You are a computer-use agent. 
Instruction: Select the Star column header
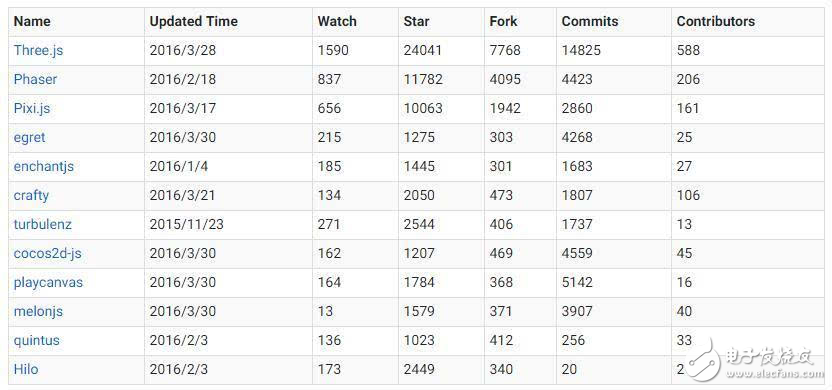[417, 22]
